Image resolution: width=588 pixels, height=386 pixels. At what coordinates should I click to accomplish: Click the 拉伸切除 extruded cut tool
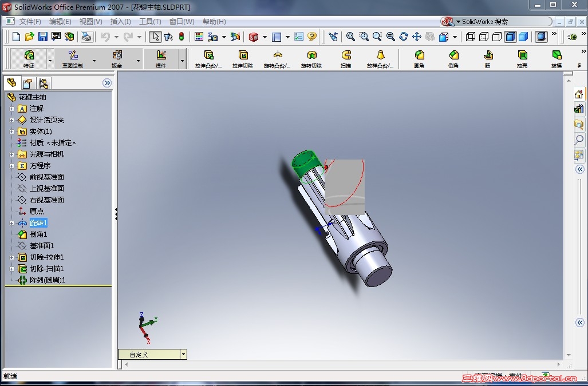point(243,59)
